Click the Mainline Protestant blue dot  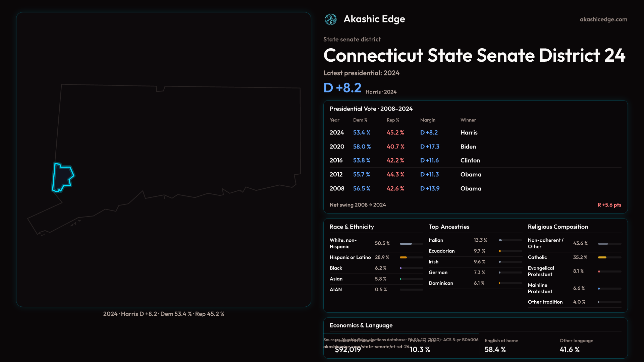pos(599,289)
